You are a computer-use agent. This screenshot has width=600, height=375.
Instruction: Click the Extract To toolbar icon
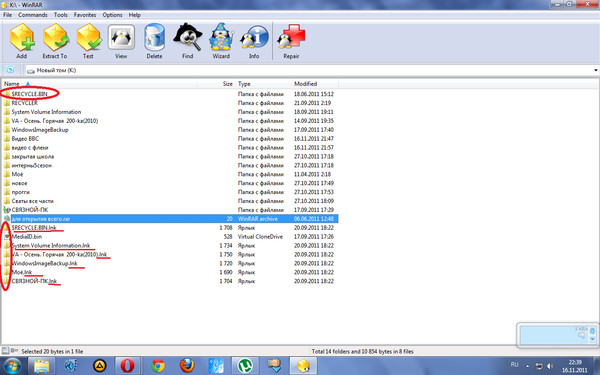[x=55, y=38]
